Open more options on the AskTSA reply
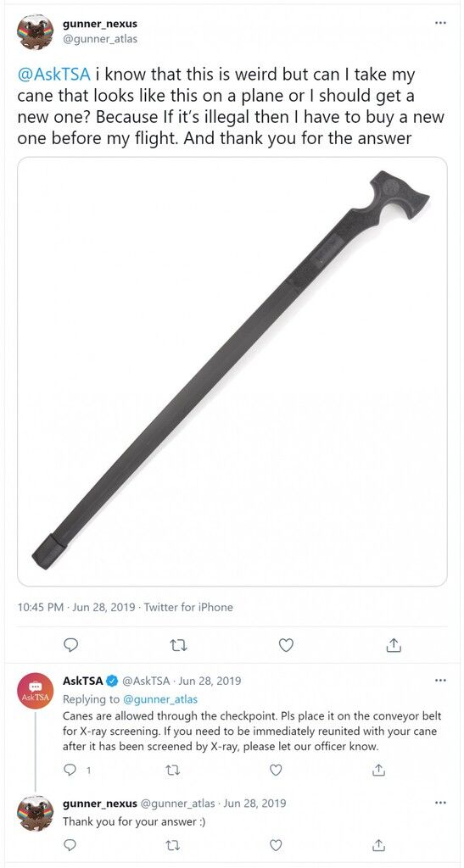Image resolution: width=464 pixels, height=868 pixels. tap(440, 680)
